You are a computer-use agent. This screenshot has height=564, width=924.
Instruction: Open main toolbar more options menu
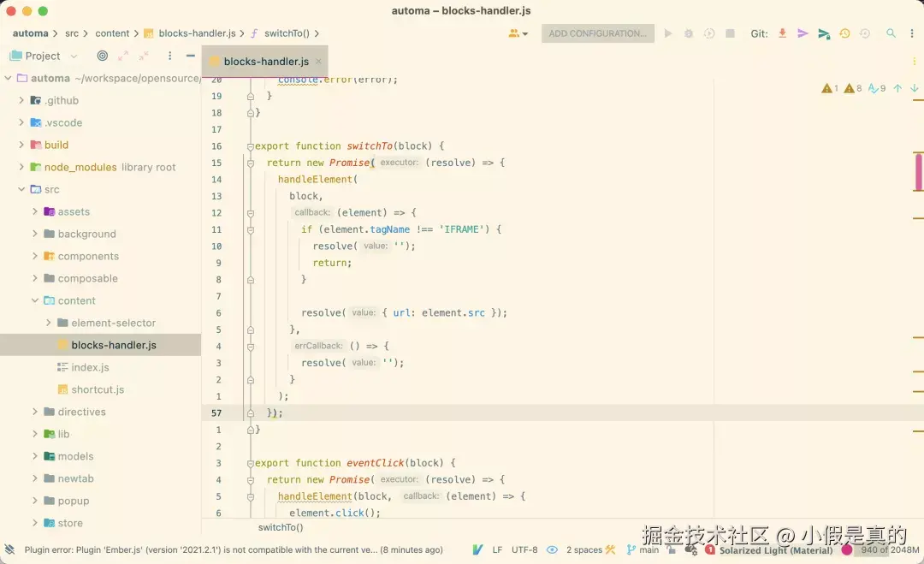pyautogui.click(x=912, y=33)
